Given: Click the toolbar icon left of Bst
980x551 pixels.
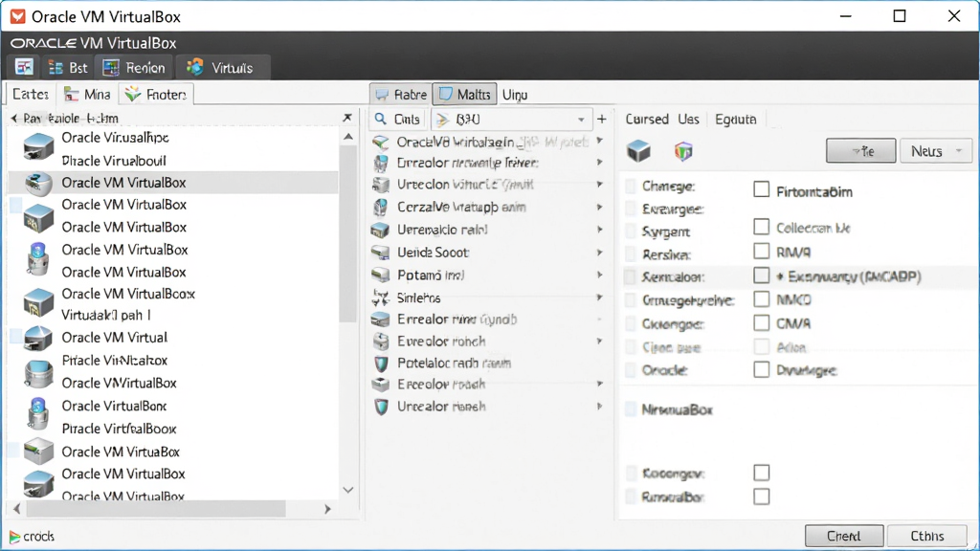Looking at the screenshot, I should 24,68.
